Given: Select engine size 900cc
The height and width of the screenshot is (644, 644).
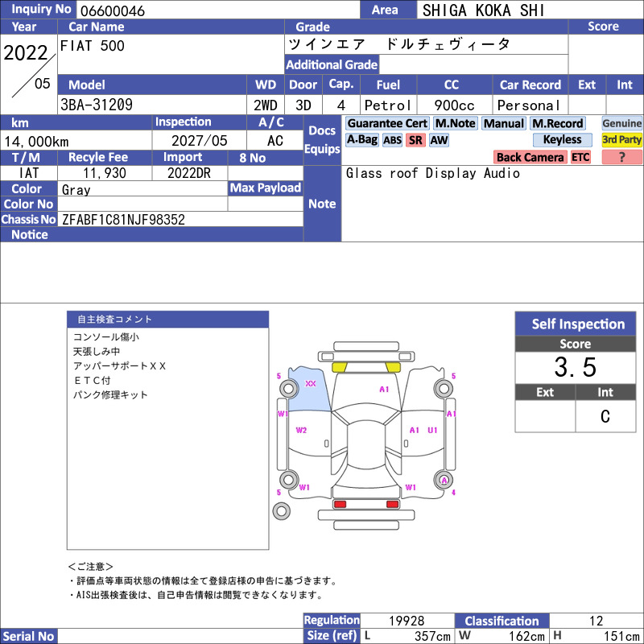Looking at the screenshot, I should [454, 105].
